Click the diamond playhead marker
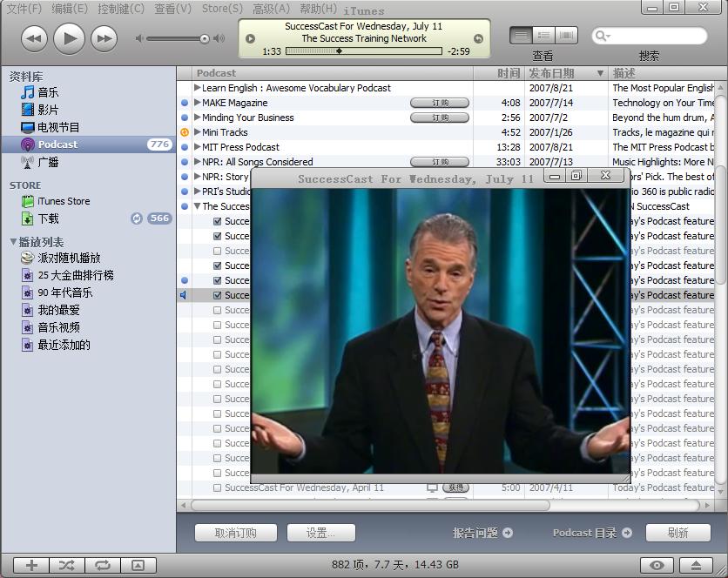Screen dimensions: 728x578 pos(340,51)
